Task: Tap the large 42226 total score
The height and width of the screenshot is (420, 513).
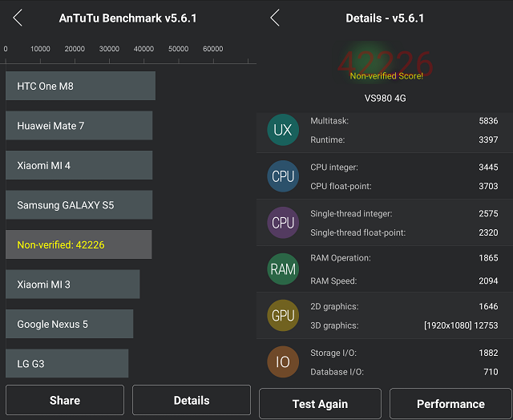Action: [x=386, y=63]
